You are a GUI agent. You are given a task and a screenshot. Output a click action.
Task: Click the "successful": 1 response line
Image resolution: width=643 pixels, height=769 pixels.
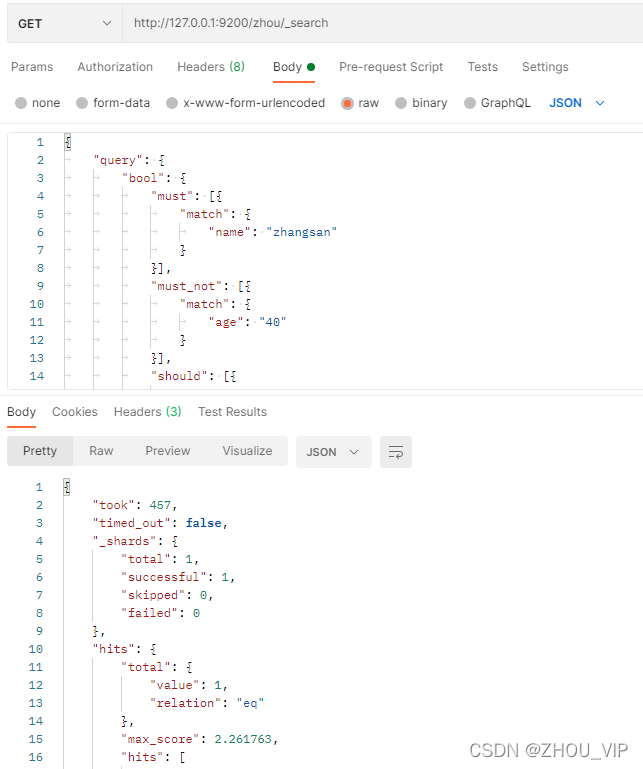click(x=178, y=577)
